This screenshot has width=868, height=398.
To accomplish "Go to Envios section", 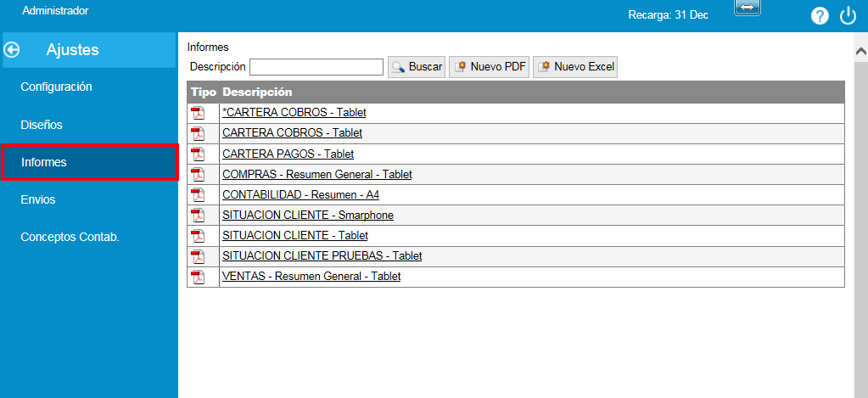I will tap(38, 199).
